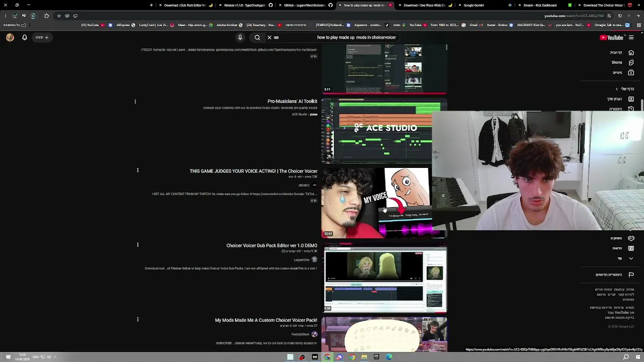Open Microsoft Edge from the taskbar
The height and width of the screenshot is (362, 644).
pos(389,357)
